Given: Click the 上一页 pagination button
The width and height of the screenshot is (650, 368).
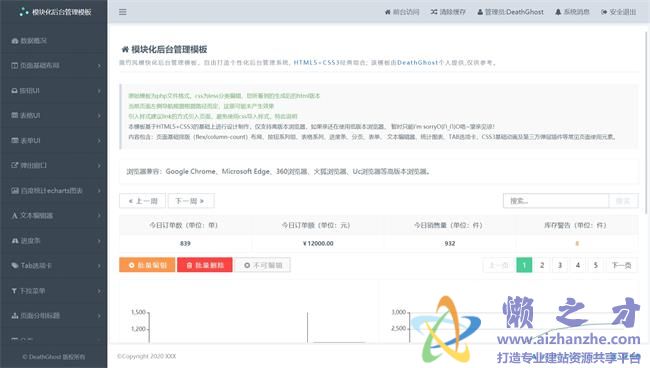Looking at the screenshot, I should point(499,265).
